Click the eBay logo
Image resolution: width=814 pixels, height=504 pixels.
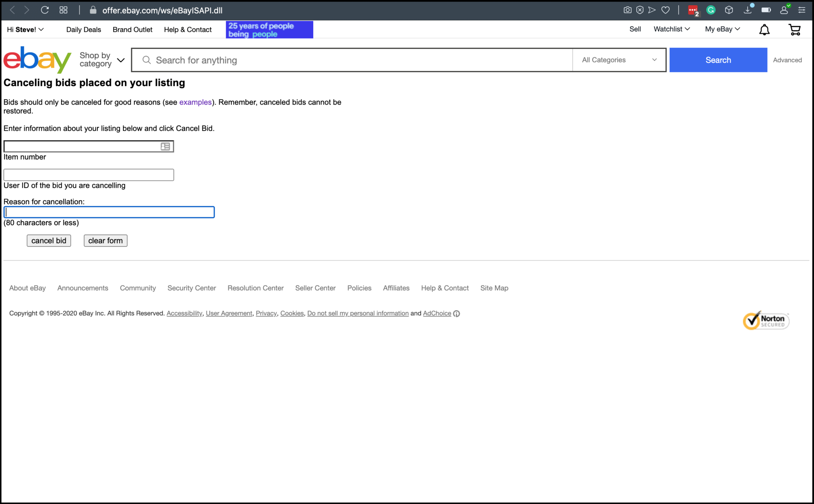click(x=37, y=60)
